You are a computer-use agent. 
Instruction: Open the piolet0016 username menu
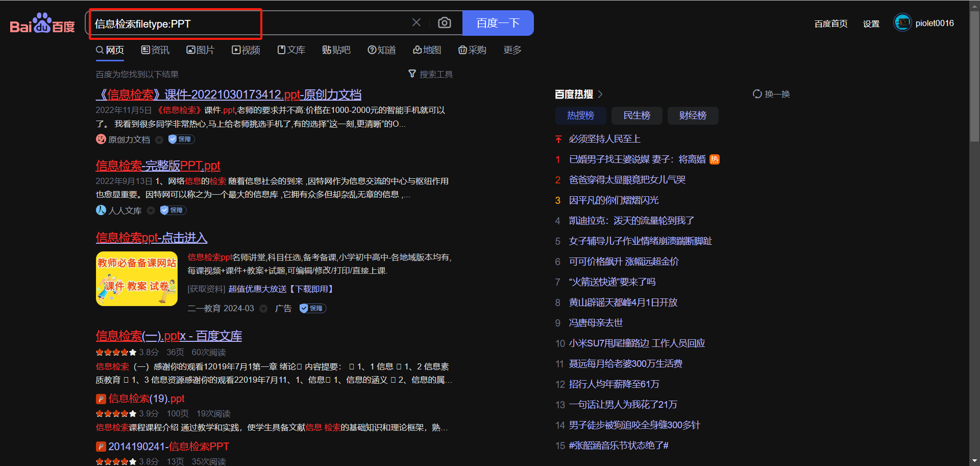[x=935, y=23]
